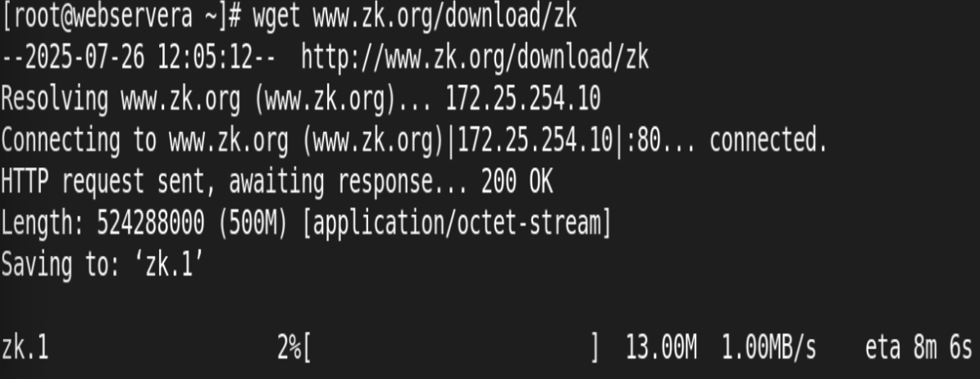Select the typed URL www.zk.org/download/zk

pyautogui.click(x=444, y=18)
